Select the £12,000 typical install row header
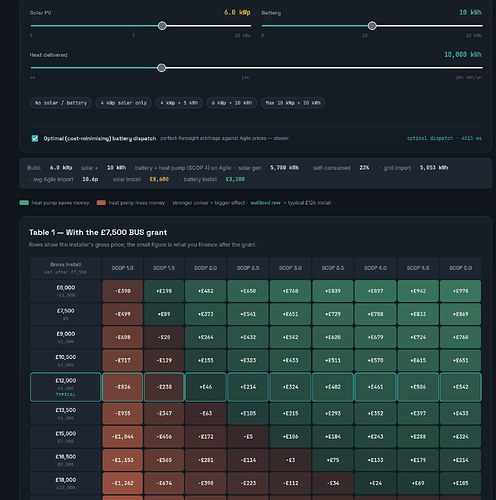The image size is (496, 500). click(66, 387)
